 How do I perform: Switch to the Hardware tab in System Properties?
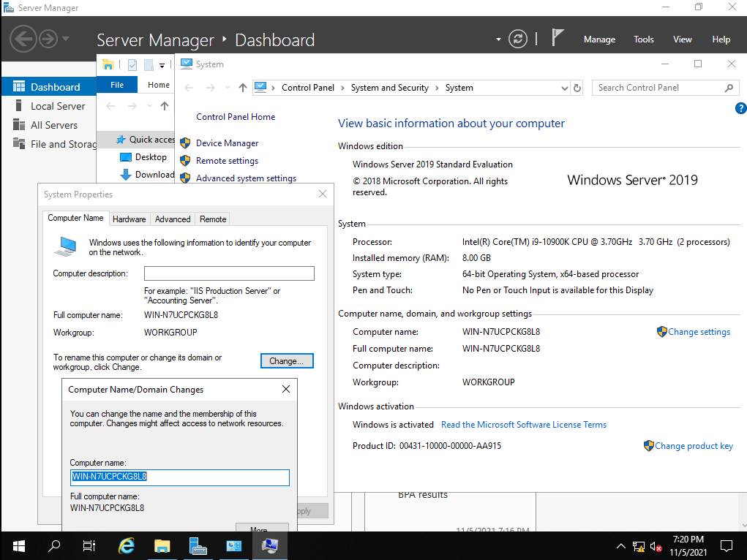point(129,219)
